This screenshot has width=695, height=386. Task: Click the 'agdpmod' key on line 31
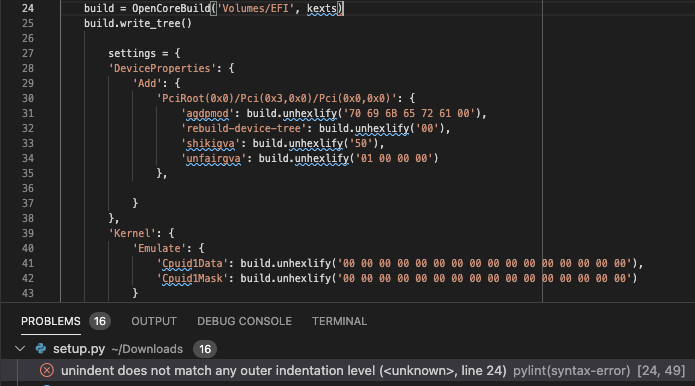point(207,113)
